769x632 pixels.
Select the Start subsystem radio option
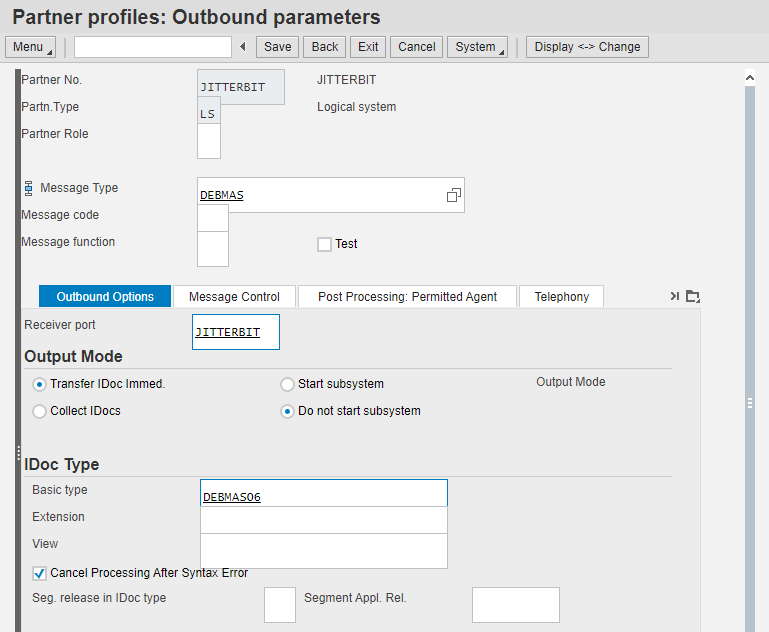pos(288,384)
